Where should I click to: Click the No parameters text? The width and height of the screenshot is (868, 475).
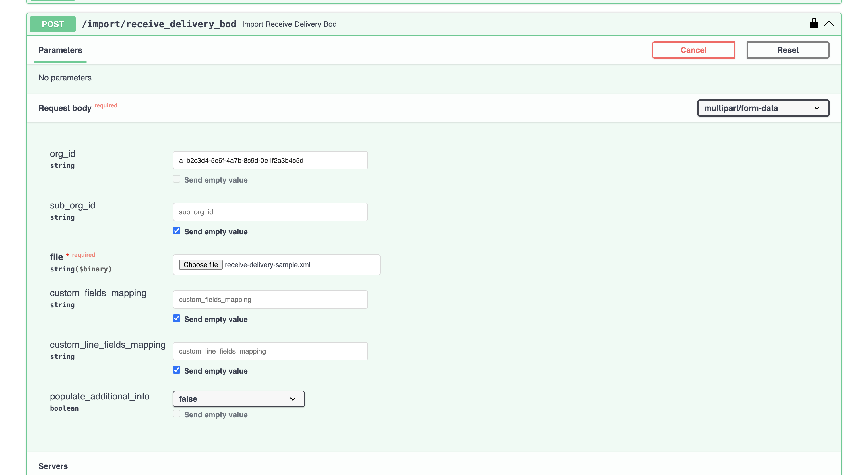point(65,78)
